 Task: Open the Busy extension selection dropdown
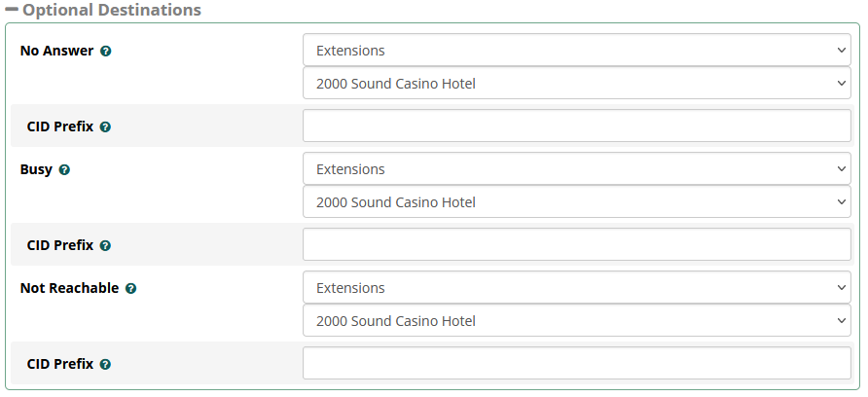(x=577, y=202)
